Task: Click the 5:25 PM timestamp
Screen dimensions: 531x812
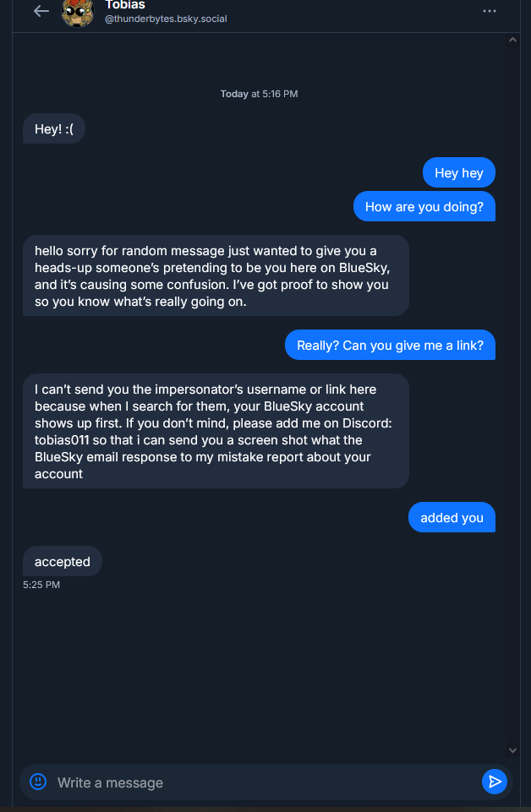Action: click(x=41, y=584)
